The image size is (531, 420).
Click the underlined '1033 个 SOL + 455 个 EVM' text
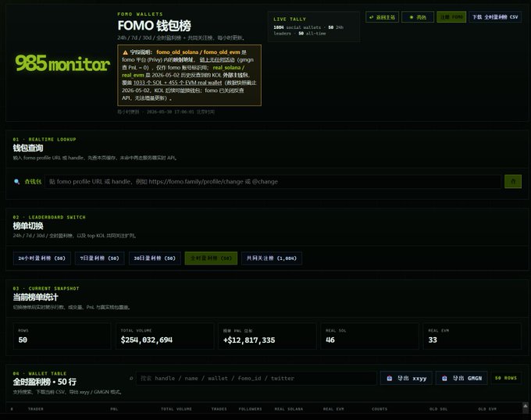coord(177,83)
